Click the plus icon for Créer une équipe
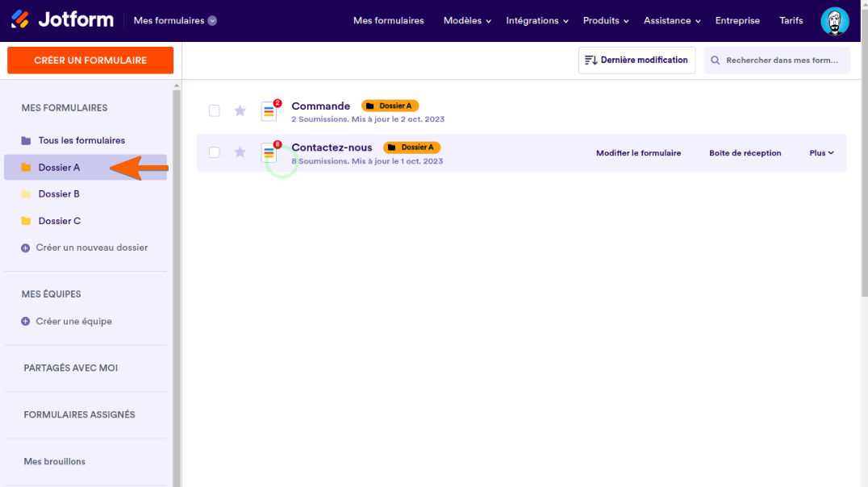Viewport: 868px width, 487px height. (26, 322)
